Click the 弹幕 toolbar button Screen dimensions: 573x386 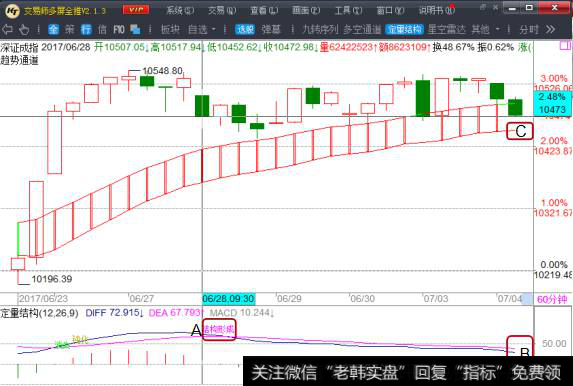coord(271,29)
